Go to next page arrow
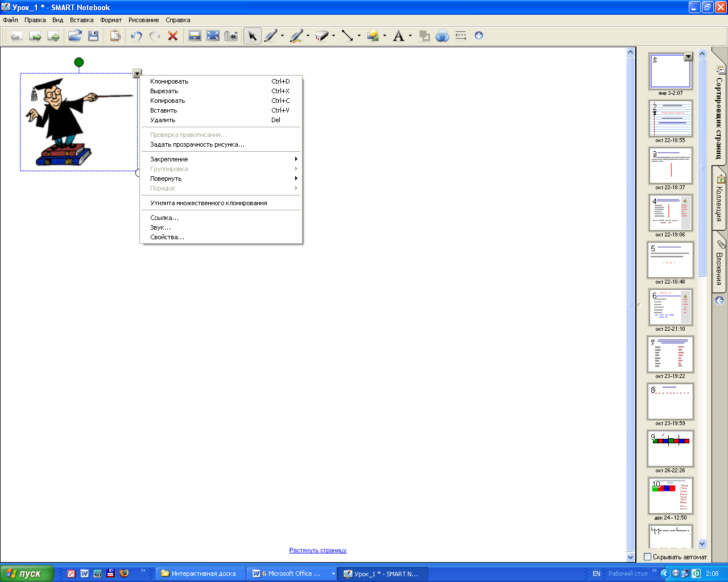 pyautogui.click(x=35, y=36)
